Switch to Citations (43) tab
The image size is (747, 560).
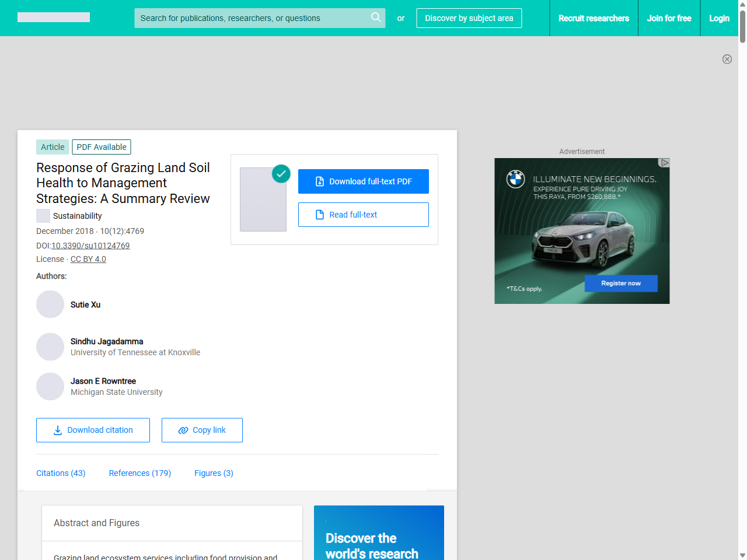(x=61, y=473)
